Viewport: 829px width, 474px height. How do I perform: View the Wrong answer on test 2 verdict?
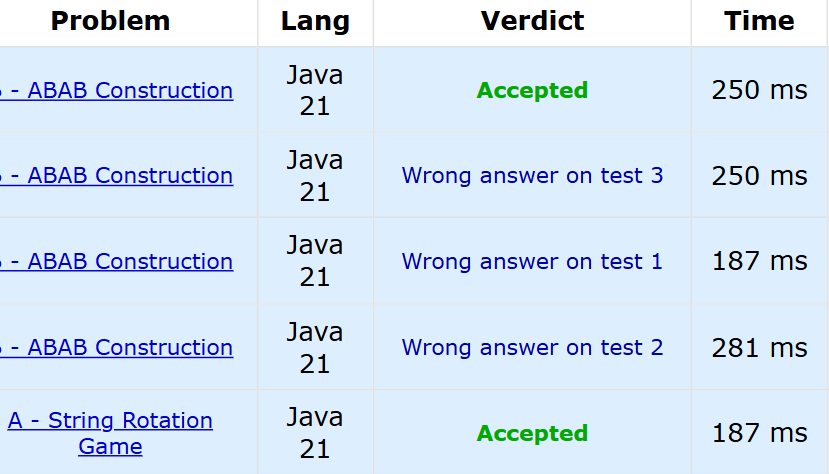pos(532,347)
